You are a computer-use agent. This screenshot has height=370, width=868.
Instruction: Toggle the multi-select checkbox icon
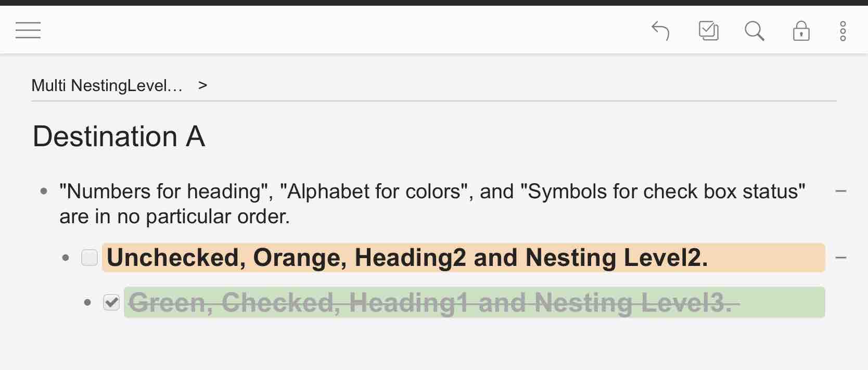tap(708, 31)
